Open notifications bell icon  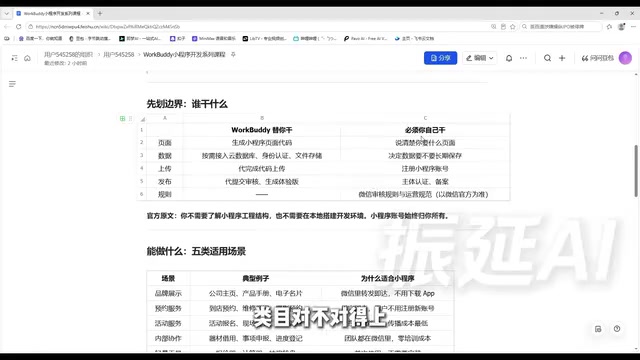click(509, 58)
